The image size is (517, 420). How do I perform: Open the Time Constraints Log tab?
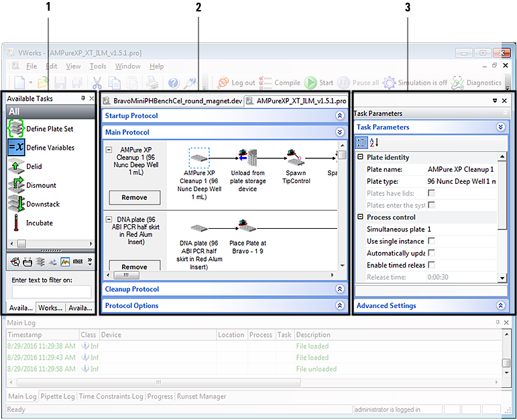[x=111, y=397]
